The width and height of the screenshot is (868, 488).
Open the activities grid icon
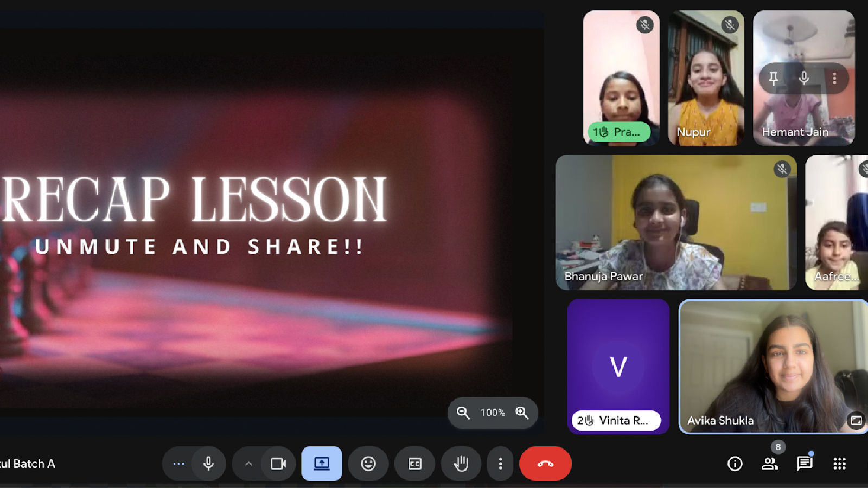point(840,464)
